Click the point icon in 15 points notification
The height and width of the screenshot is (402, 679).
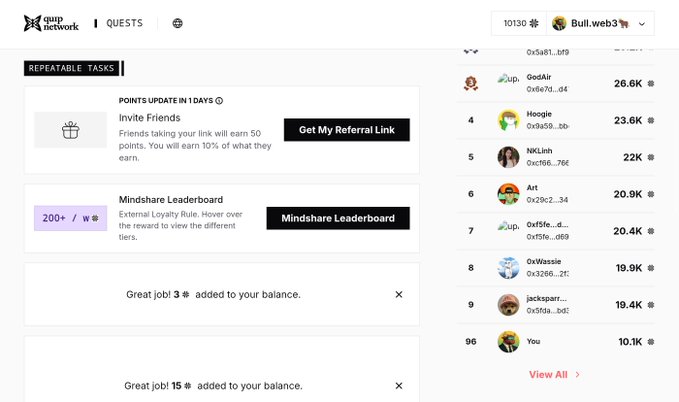188,386
